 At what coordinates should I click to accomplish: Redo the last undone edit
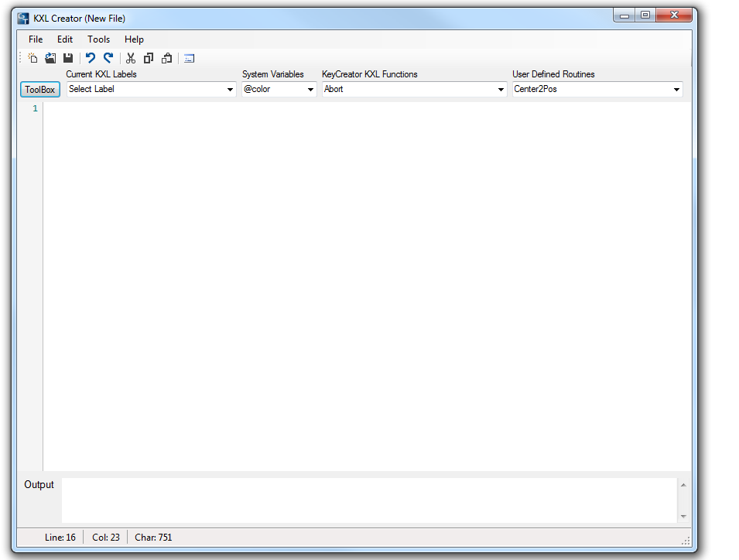[x=108, y=58]
